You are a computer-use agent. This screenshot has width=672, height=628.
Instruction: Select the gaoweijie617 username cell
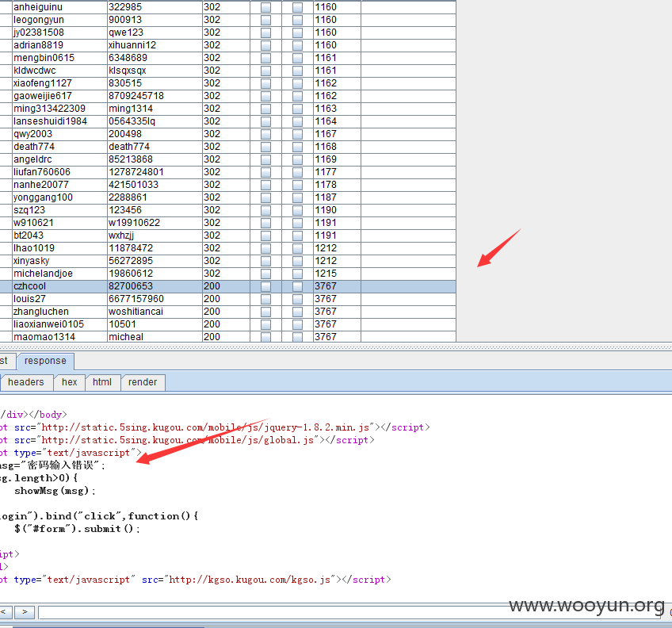pos(59,96)
